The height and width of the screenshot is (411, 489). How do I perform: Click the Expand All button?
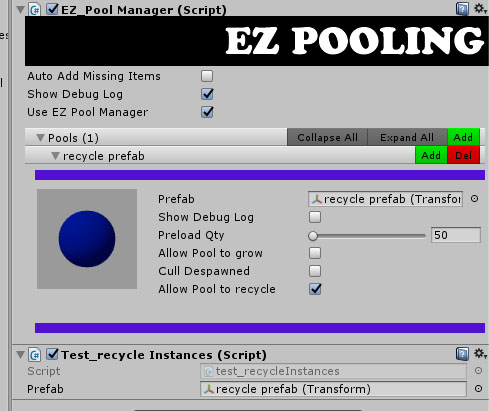pos(407,137)
